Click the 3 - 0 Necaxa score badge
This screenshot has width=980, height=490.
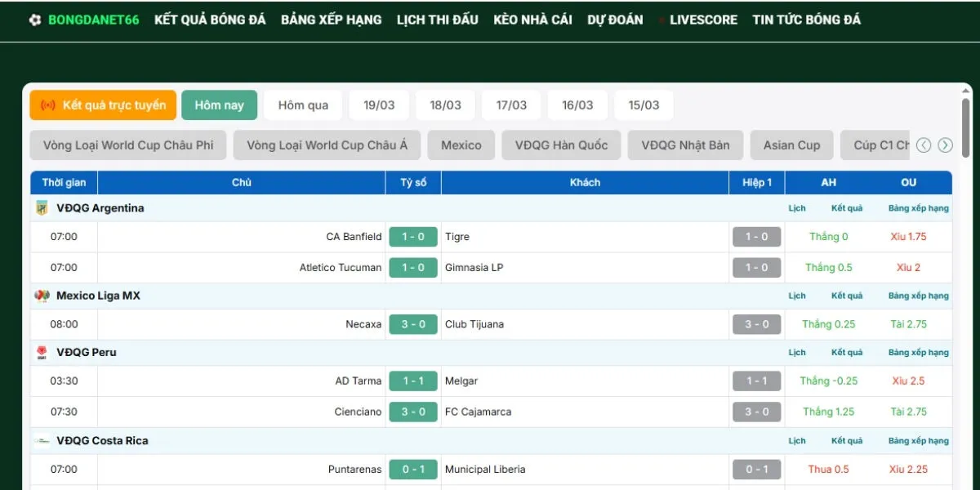(413, 324)
